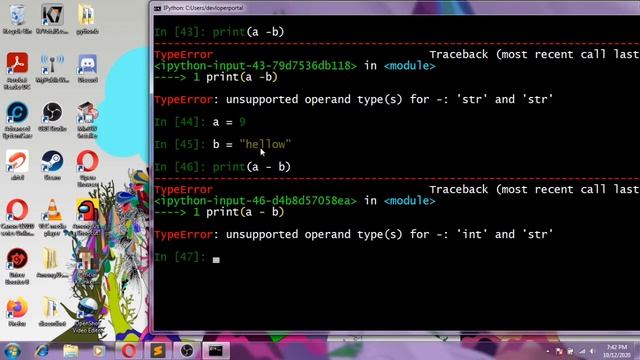
Task: Open the Windows Start menu
Action: tap(12, 351)
